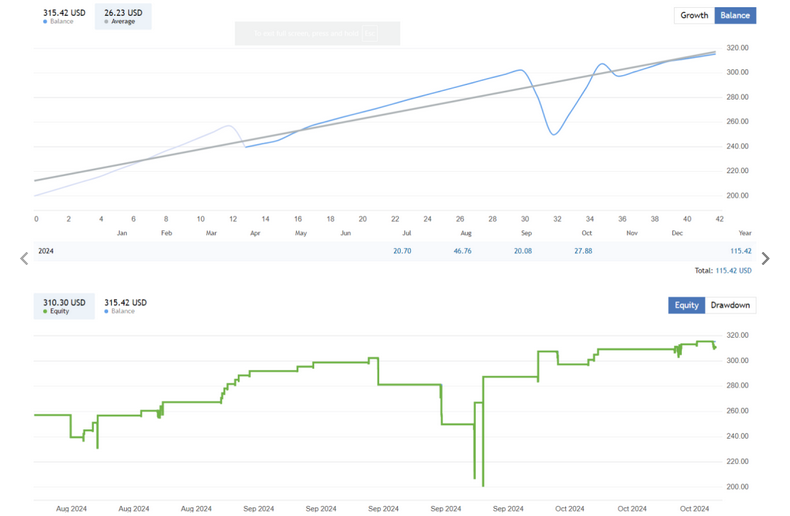Switch the top chart to Growth

[x=694, y=15]
